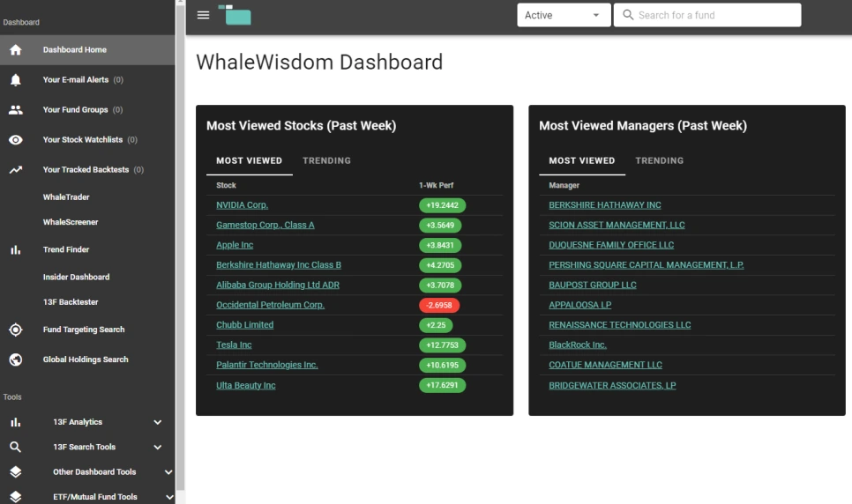Open WhaleScreener from the sidebar

[x=71, y=222]
